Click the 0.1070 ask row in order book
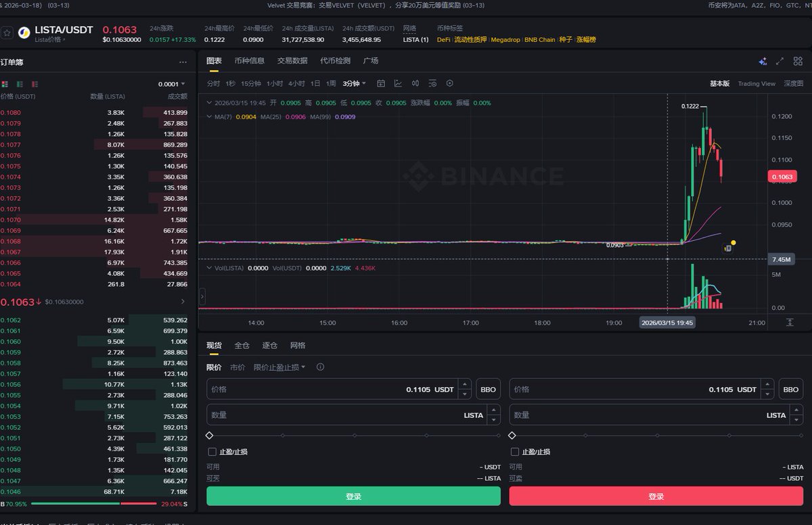 click(94, 220)
